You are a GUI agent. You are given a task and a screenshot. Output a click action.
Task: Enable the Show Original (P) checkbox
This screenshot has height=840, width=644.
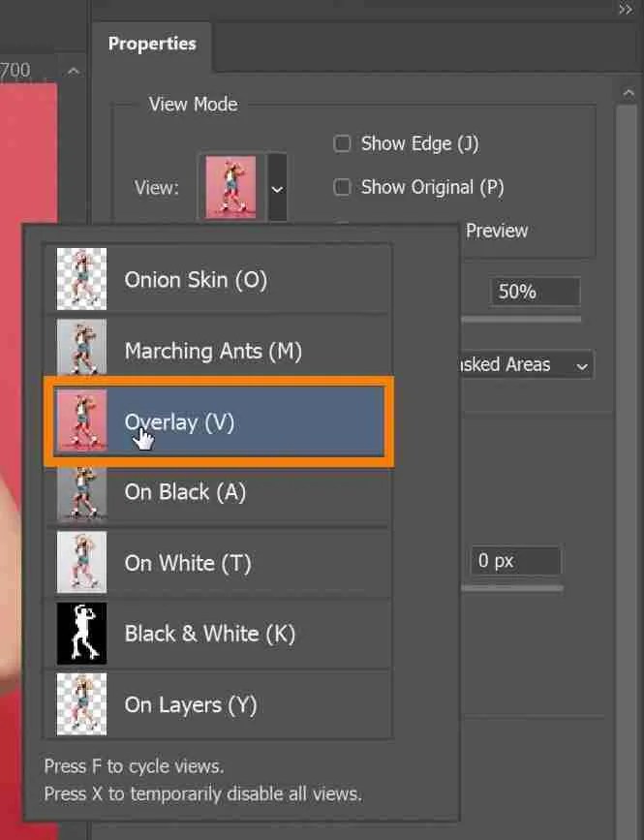click(342, 187)
